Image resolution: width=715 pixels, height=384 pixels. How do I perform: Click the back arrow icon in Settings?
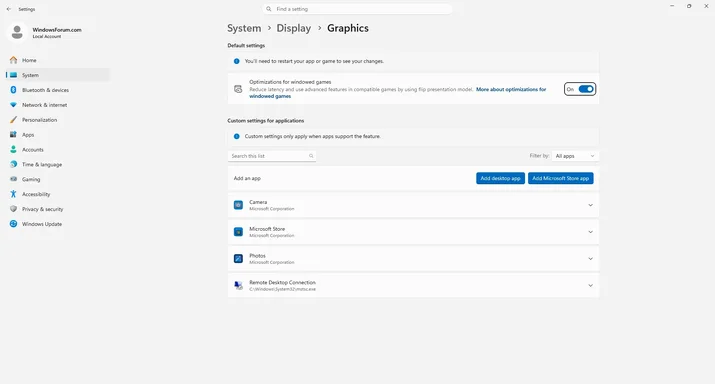(x=9, y=9)
